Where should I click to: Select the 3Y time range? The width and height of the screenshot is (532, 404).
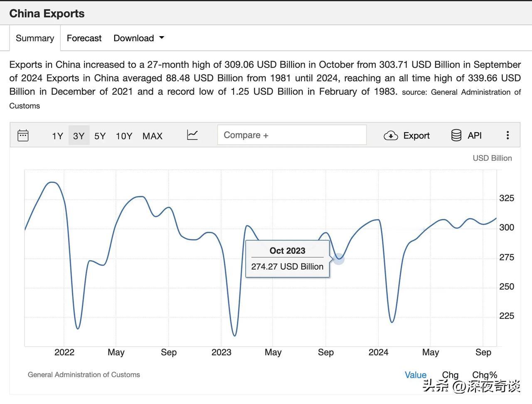(79, 135)
